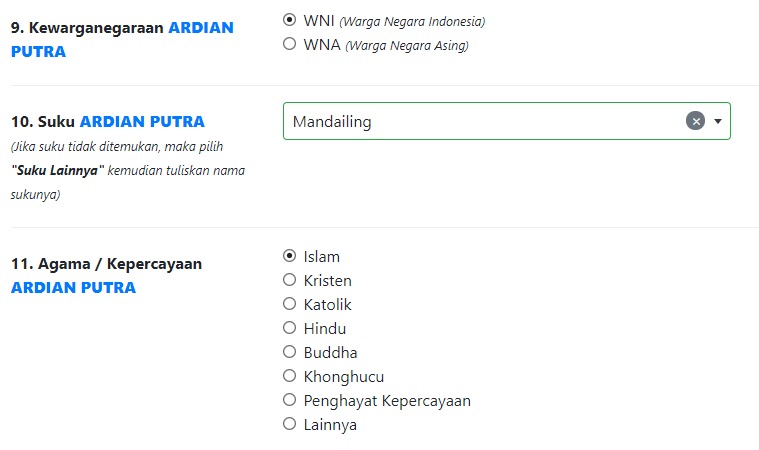Clear the Mandailing selection with the x icon
The width and height of the screenshot is (759, 450).
[696, 121]
